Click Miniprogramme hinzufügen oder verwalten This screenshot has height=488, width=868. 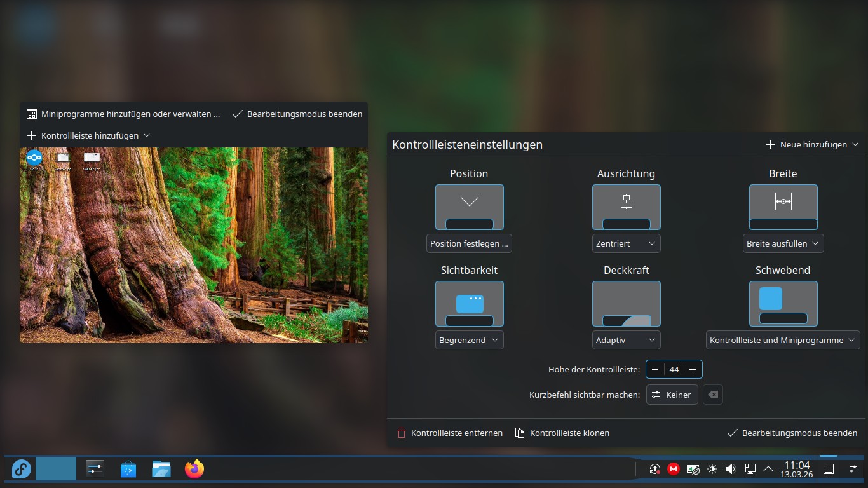124,114
